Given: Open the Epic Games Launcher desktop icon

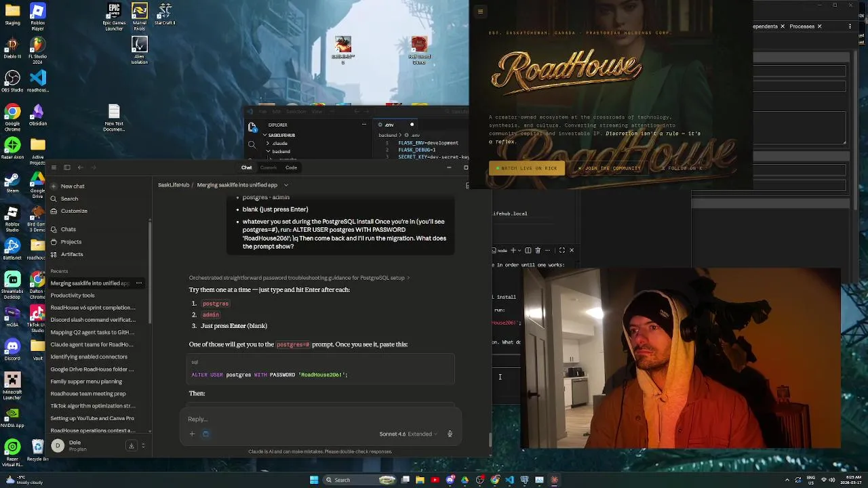Looking at the screenshot, I should (x=114, y=16).
